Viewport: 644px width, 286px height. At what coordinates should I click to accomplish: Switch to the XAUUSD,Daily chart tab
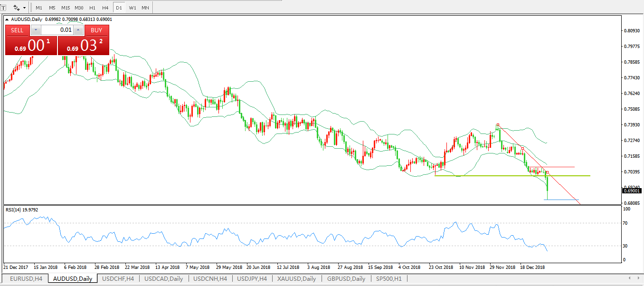[x=296, y=279]
